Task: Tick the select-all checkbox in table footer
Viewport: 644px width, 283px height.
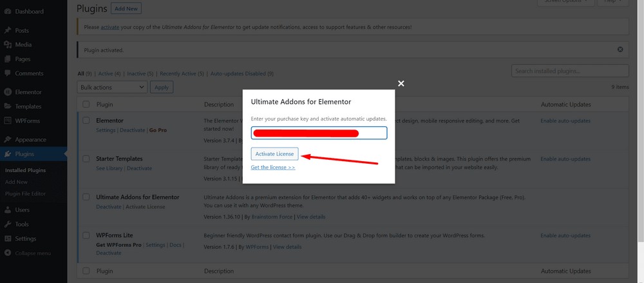Action: click(x=86, y=271)
